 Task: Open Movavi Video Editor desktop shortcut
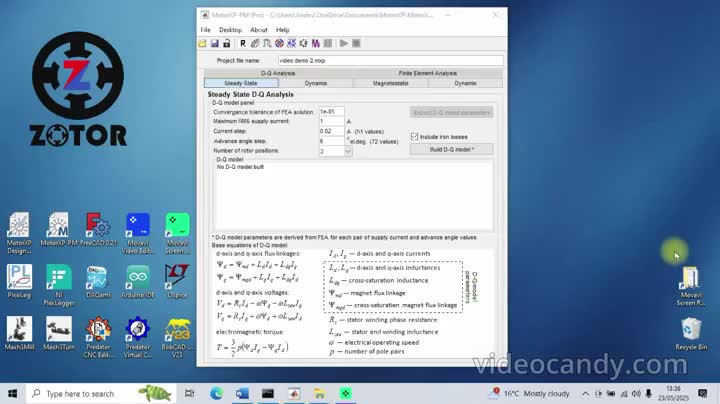click(138, 233)
